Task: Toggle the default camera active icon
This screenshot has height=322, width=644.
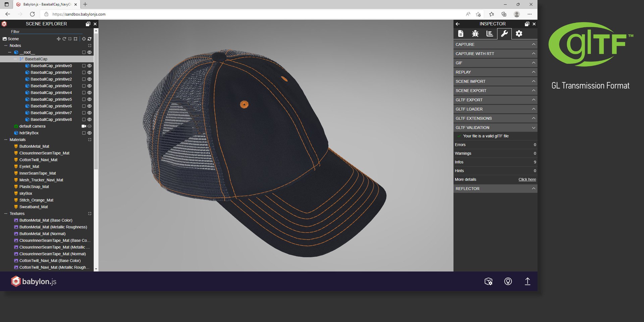Action: click(x=84, y=126)
